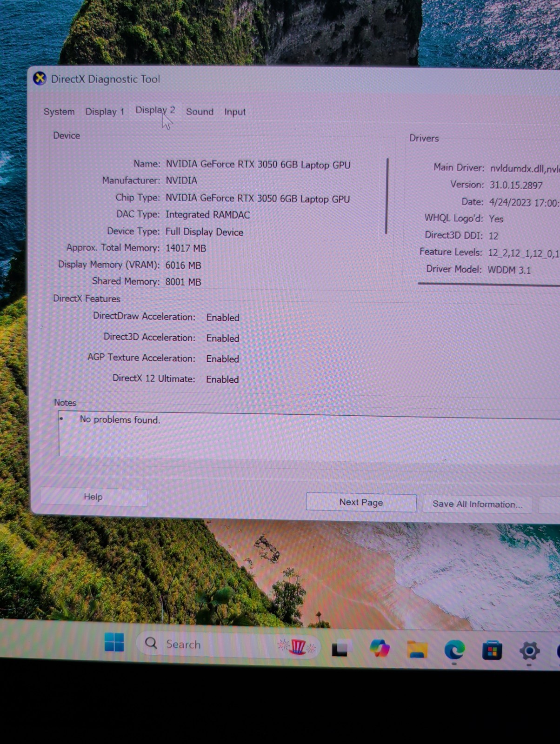
Task: Switch to the Display 1 tab
Action: pyautogui.click(x=105, y=112)
